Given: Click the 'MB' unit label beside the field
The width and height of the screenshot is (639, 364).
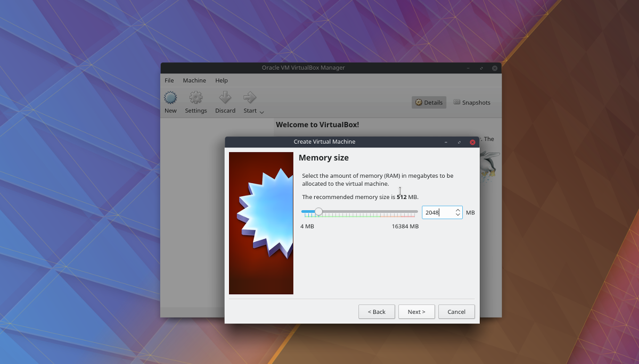Looking at the screenshot, I should (470, 212).
